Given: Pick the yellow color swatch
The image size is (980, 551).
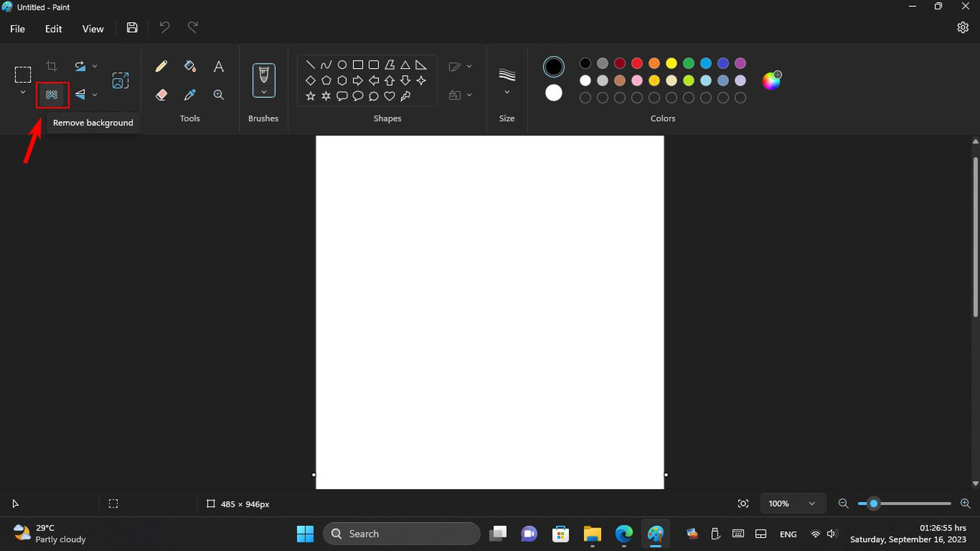Looking at the screenshot, I should tap(671, 64).
